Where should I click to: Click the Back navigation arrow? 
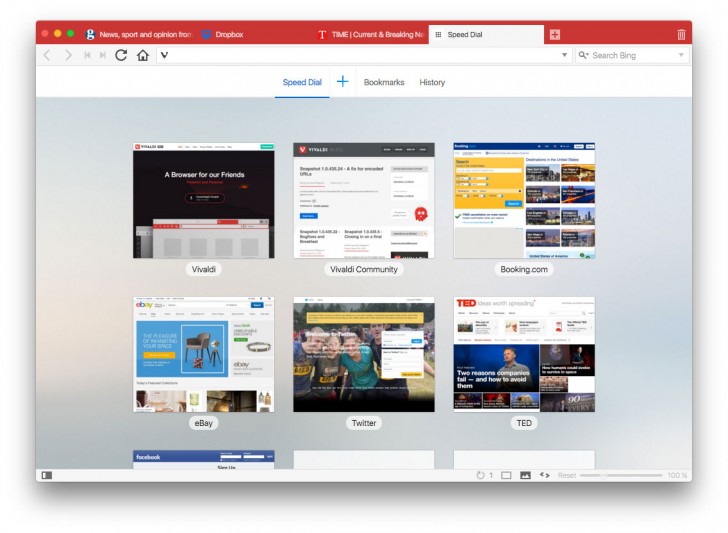(x=47, y=55)
